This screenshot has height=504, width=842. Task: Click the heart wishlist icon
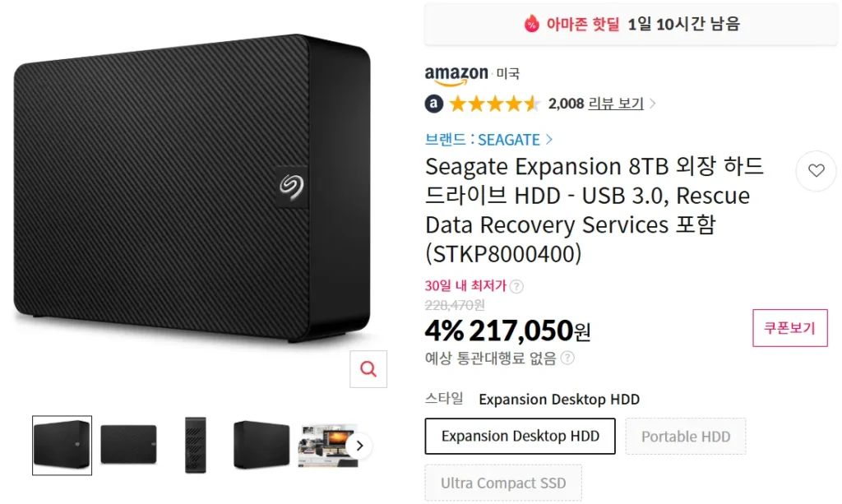[816, 171]
